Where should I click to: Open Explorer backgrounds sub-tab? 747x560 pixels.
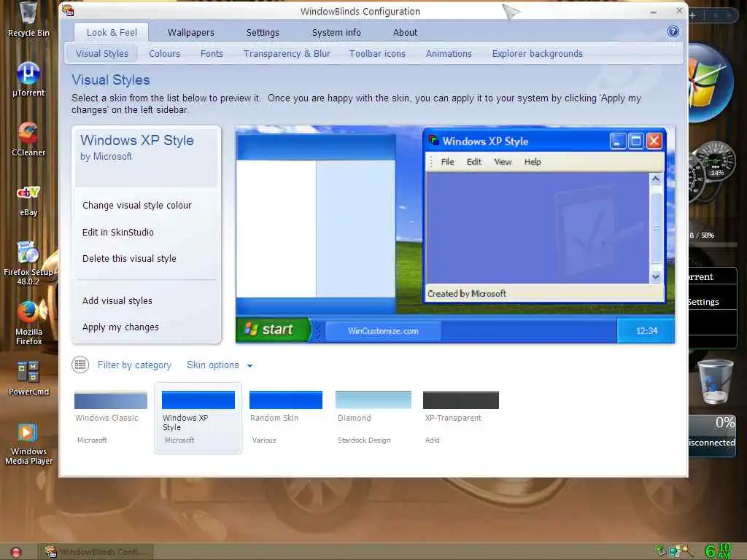[537, 53]
